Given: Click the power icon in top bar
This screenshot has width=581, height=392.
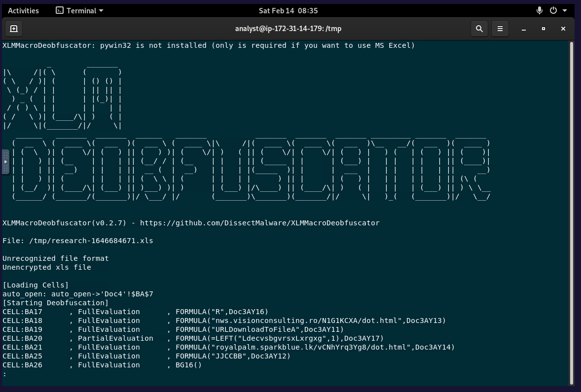Looking at the screenshot, I should click(553, 10).
